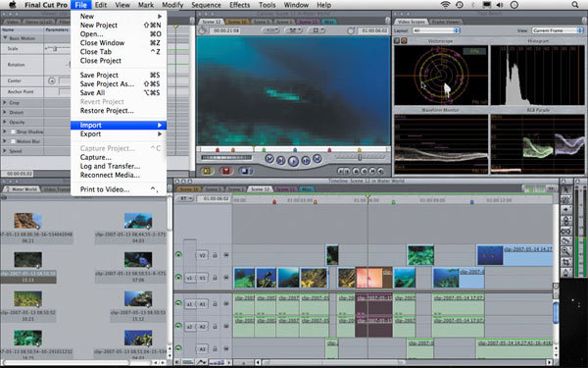The image size is (588, 368).
Task: Select the Razor Blade tool
Action: [565, 241]
